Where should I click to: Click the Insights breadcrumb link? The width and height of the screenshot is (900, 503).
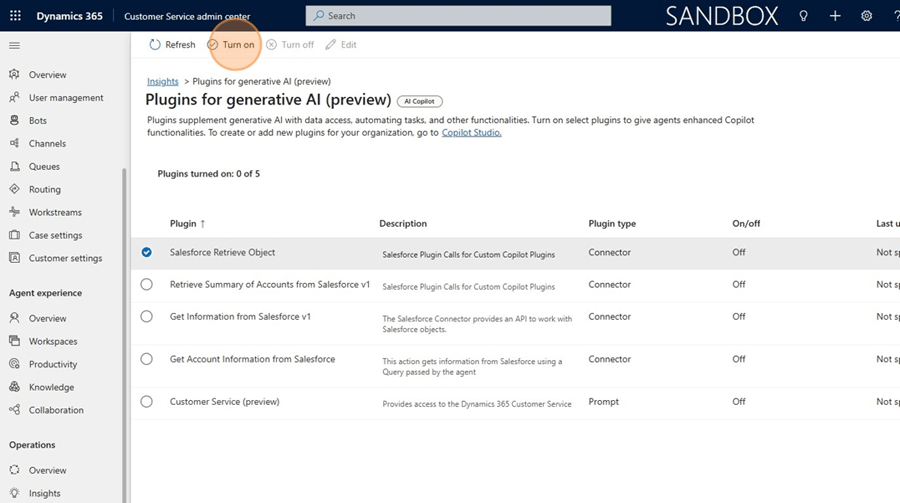click(162, 81)
